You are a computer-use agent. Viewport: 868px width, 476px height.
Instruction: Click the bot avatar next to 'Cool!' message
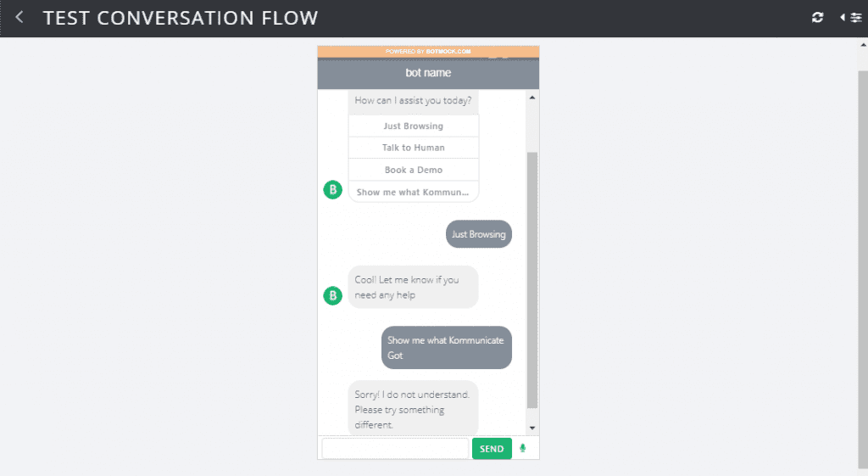click(x=332, y=295)
